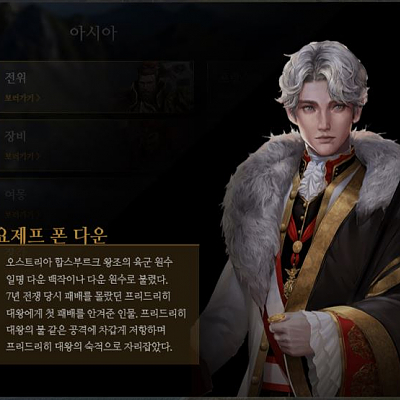
Task: Click the 요제프 폰 다운 name heading
Action: pos(53,235)
